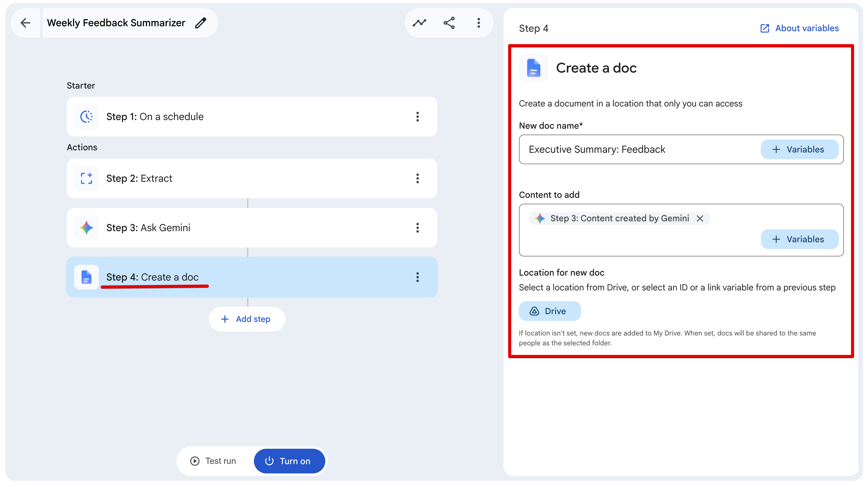
Task: Open Step 1 three-dot options menu
Action: 418,117
